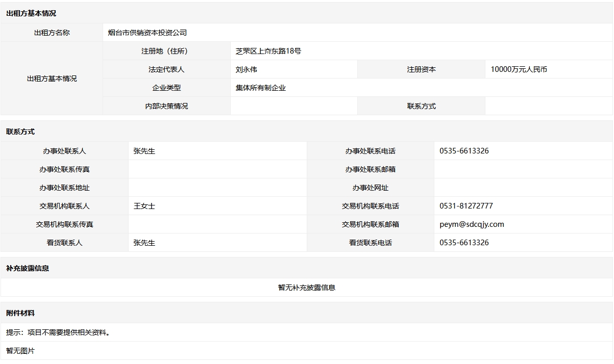This screenshot has width=614, height=364.
Task: Click enterprise type value 集体所有制企业
Action: coord(261,88)
